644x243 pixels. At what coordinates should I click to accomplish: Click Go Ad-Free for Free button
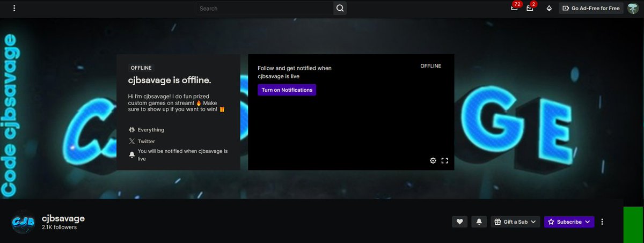pos(591,8)
